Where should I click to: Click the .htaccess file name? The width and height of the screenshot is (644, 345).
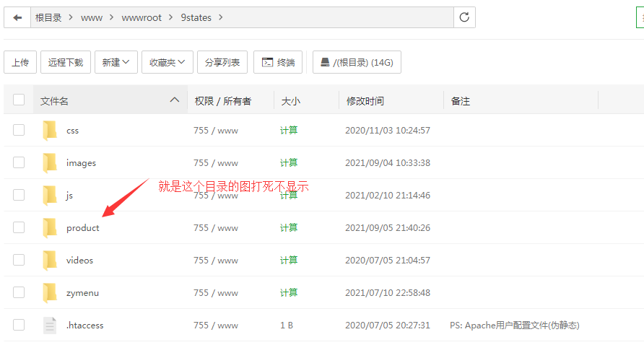85,326
